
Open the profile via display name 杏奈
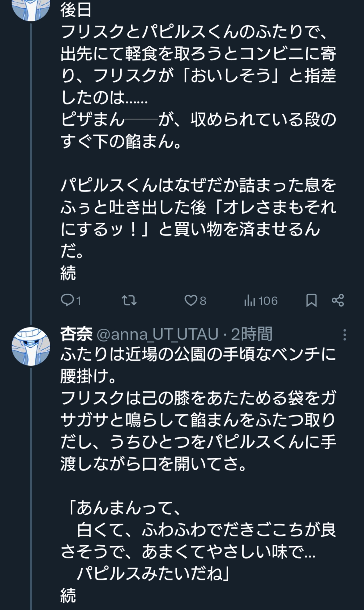(x=76, y=334)
